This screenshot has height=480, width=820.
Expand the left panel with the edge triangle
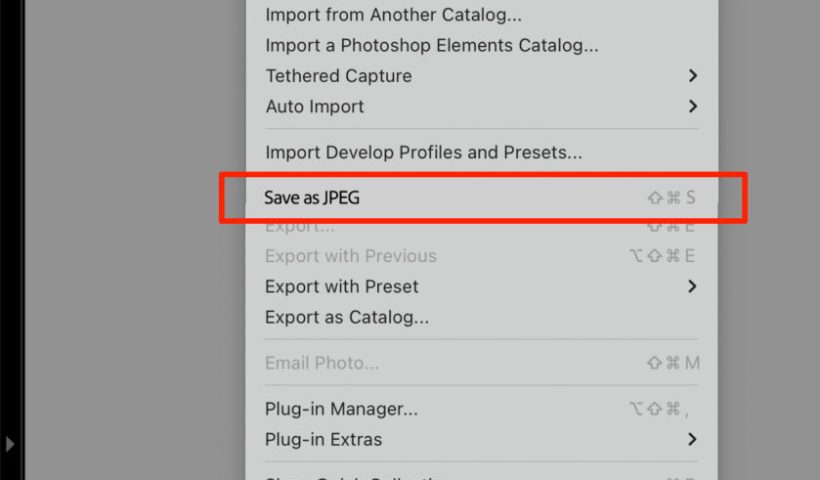click(x=9, y=442)
